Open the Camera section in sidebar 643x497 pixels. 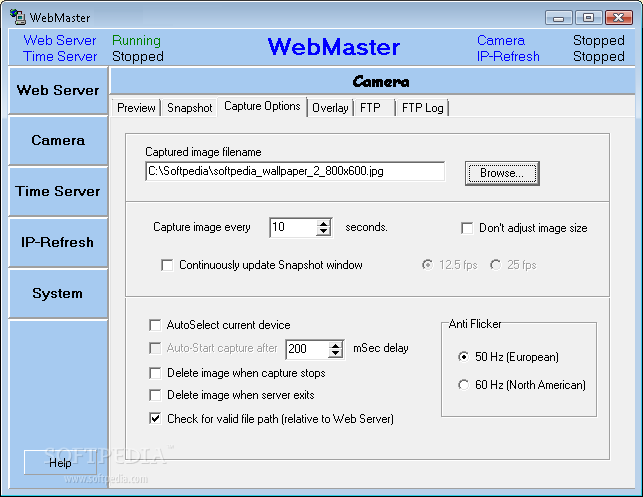click(x=58, y=141)
